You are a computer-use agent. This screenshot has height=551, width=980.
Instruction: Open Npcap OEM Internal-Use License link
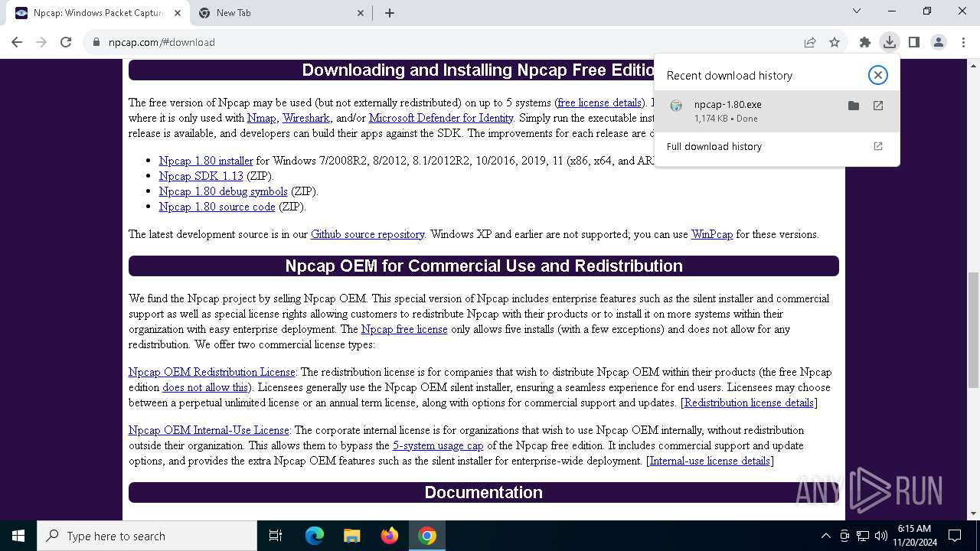click(209, 430)
